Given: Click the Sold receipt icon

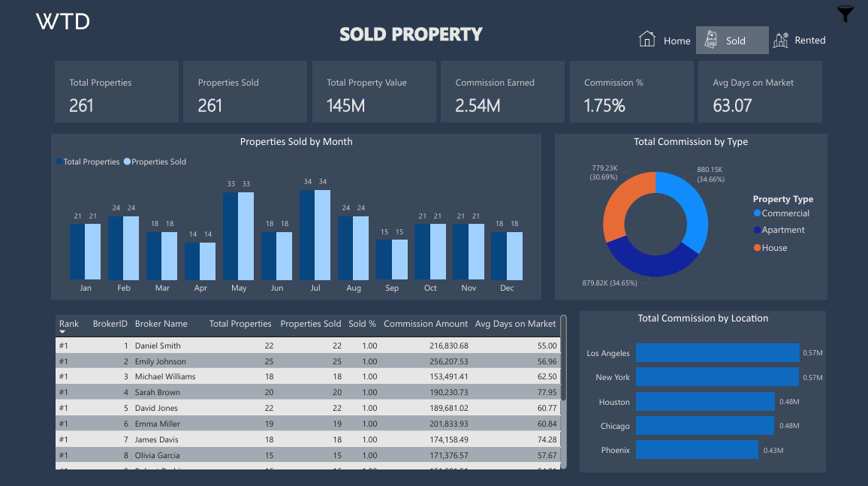Looking at the screenshot, I should [711, 40].
